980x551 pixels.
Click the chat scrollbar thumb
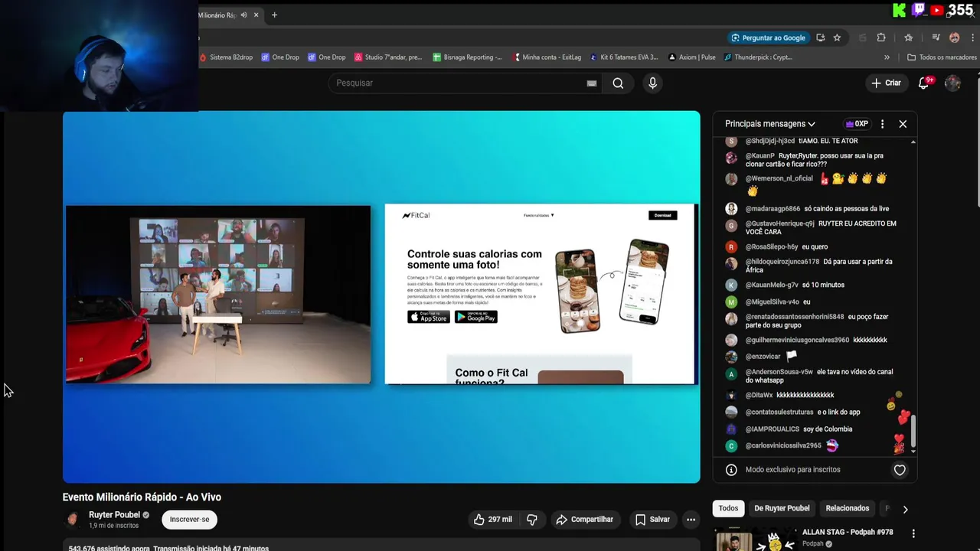pyautogui.click(x=913, y=431)
